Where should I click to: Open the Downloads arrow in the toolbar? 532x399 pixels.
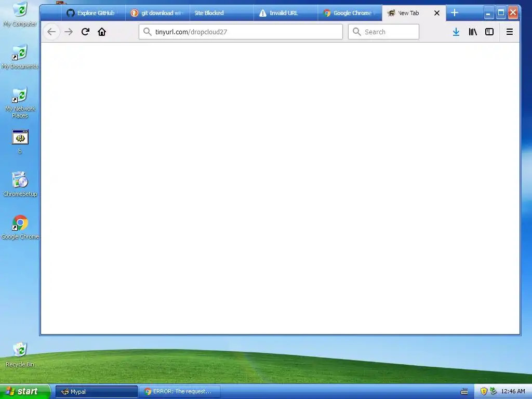tap(456, 32)
